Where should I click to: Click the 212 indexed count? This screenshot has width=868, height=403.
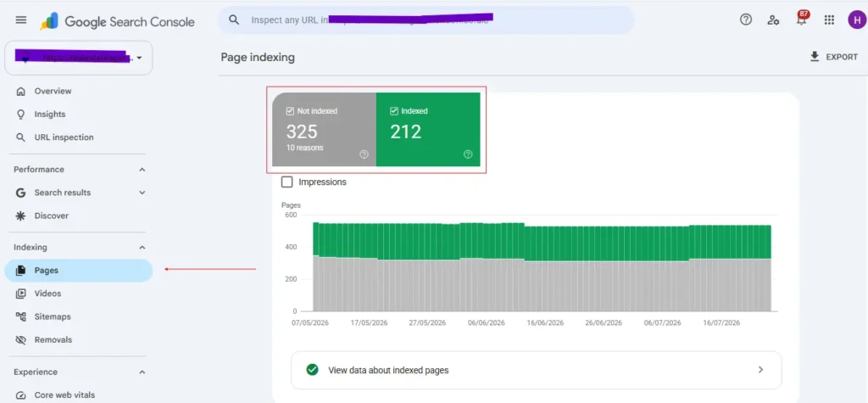click(x=406, y=132)
